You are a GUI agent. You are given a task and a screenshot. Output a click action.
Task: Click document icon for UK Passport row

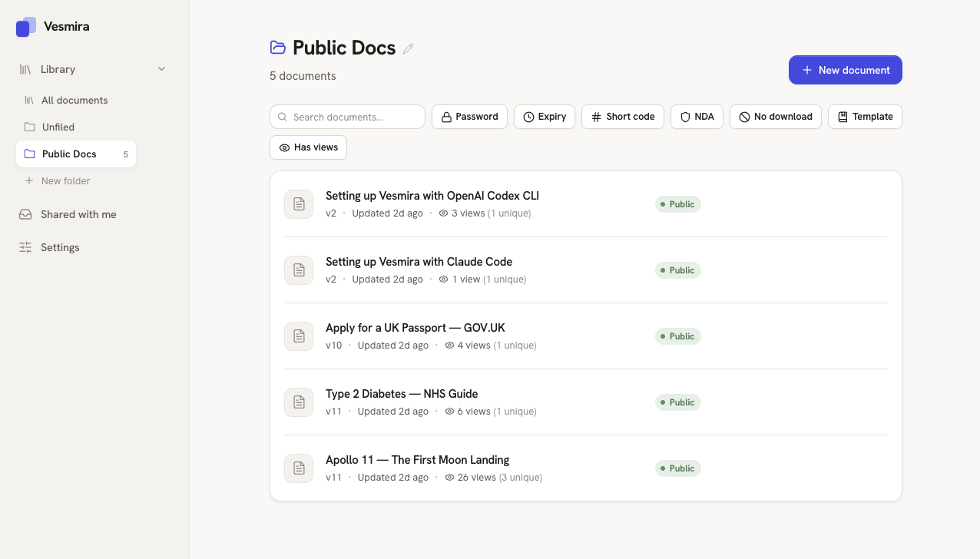(299, 336)
